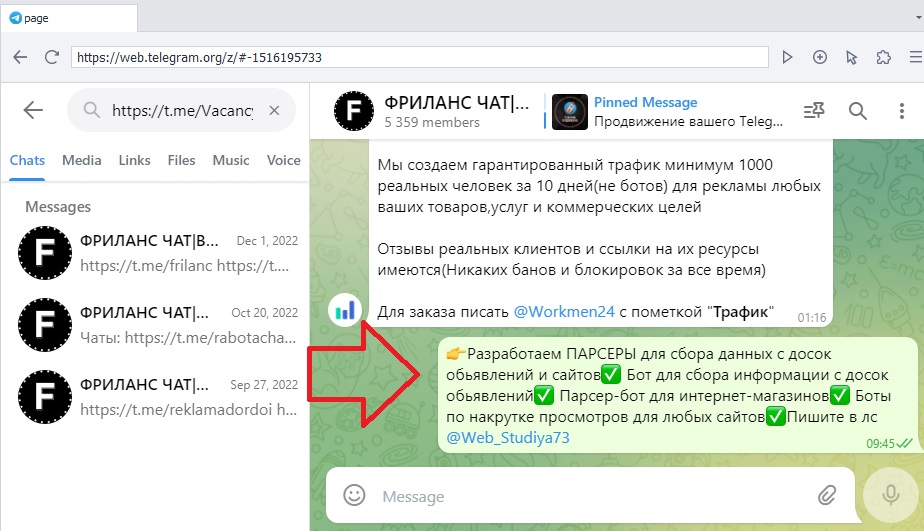Click the Messages section heading
The height and width of the screenshot is (531, 924).
pyautogui.click(x=58, y=207)
